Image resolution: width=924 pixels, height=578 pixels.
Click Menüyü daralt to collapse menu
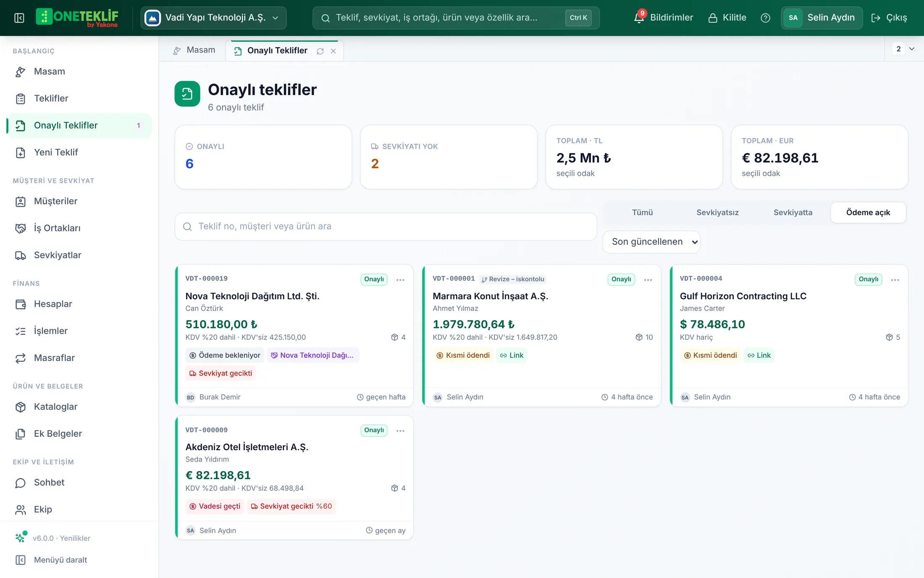(x=51, y=560)
